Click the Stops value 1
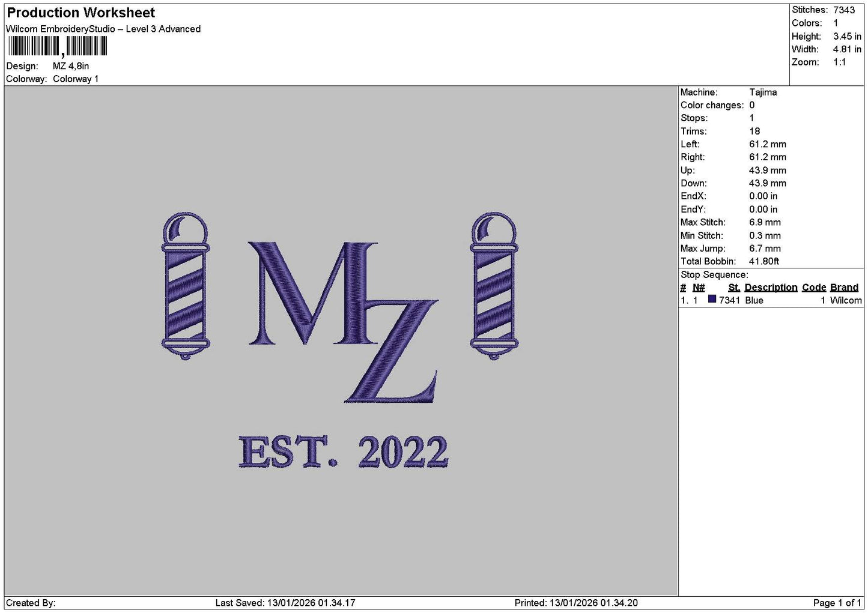 [751, 118]
